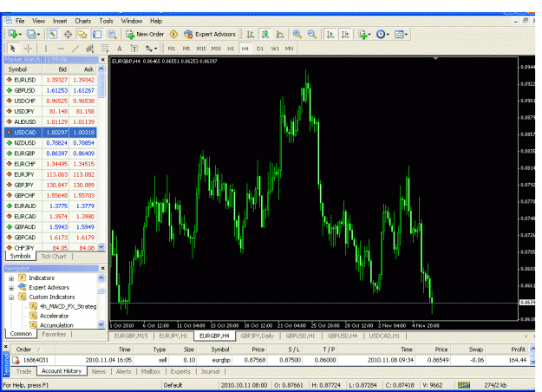The image size is (542, 392).
Task: Switch chart to H1 timeframe
Action: point(231,49)
